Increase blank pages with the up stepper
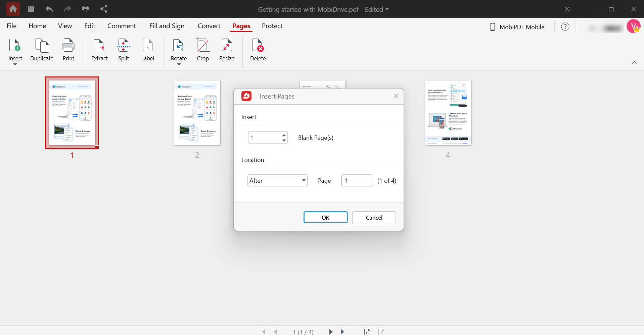This screenshot has height=335, width=644. (284, 135)
